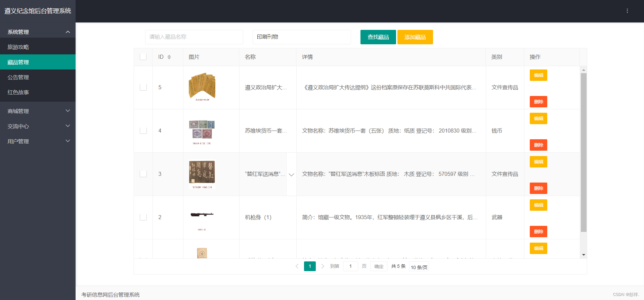Click the 查找藏品 search button
This screenshot has width=644, height=300.
[x=378, y=37]
